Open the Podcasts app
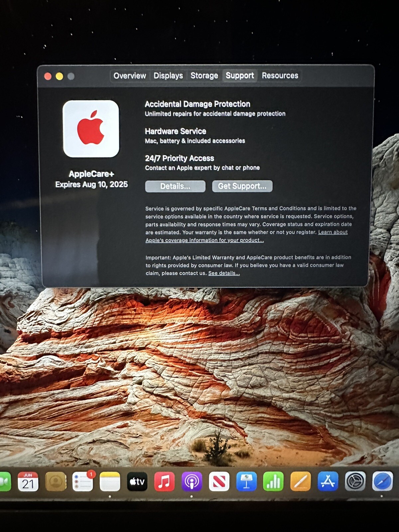The height and width of the screenshot is (532, 399). 192,481
